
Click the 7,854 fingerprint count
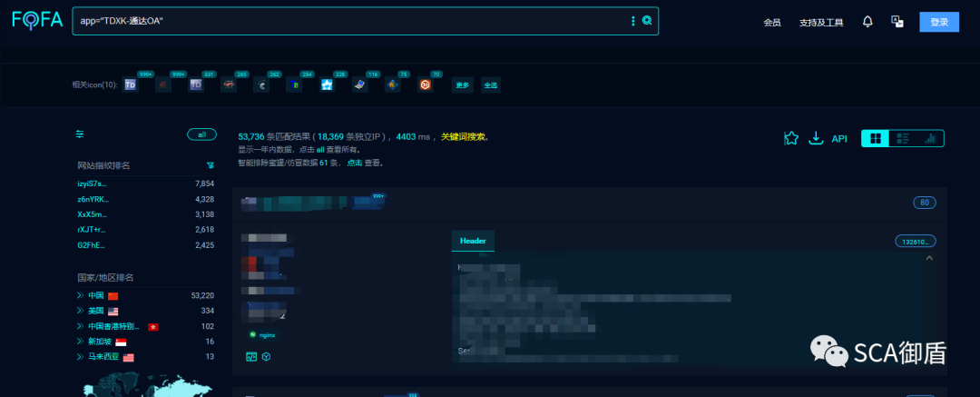[204, 184]
